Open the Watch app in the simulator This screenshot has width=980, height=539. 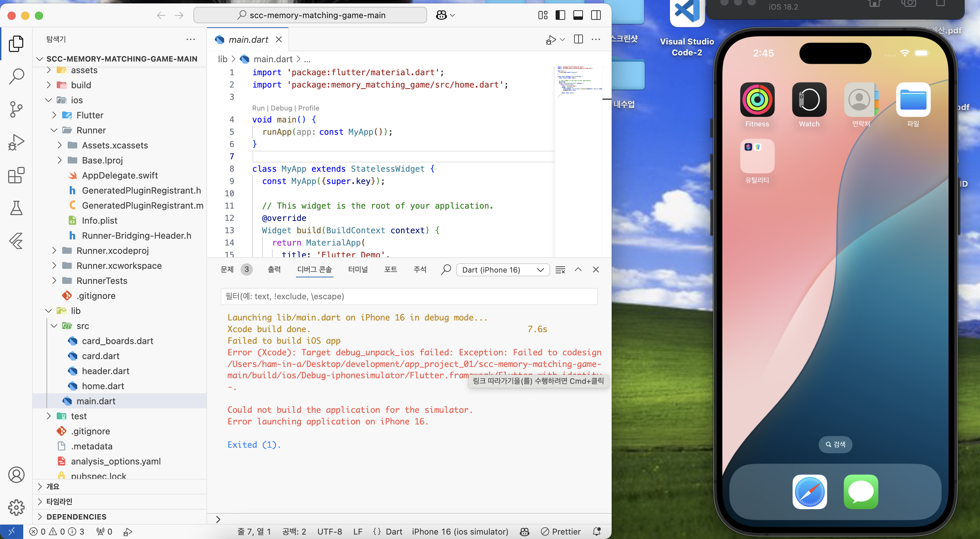tap(809, 99)
